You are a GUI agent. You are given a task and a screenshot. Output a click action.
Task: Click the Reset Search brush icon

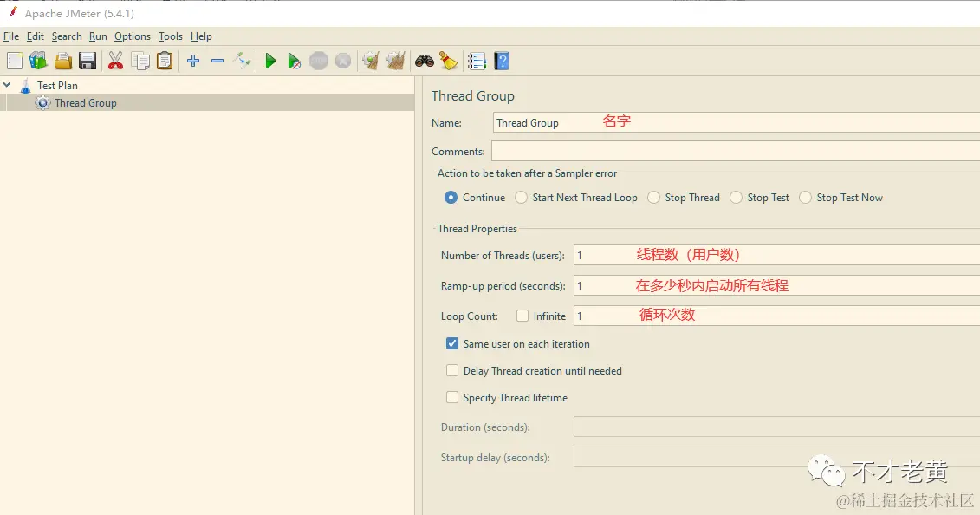pos(448,61)
